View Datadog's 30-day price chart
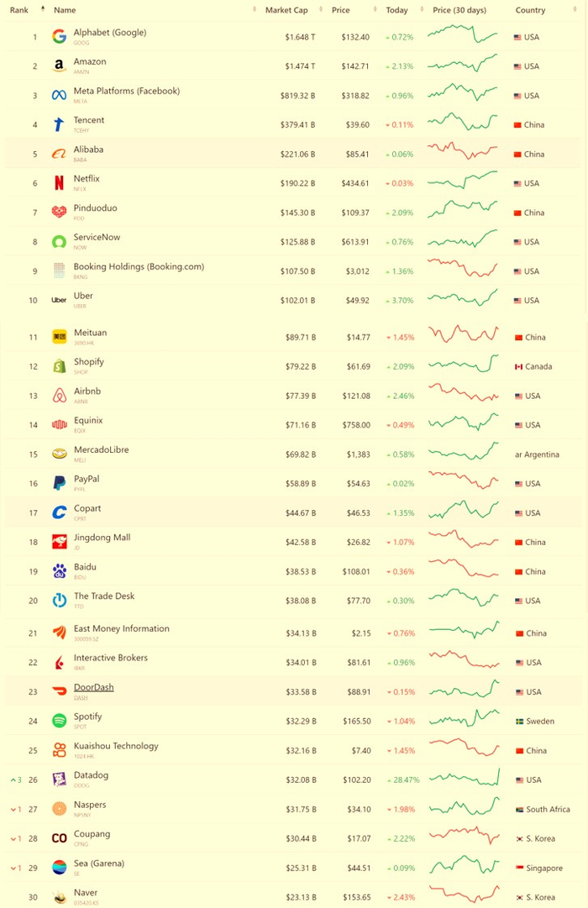The width and height of the screenshot is (588, 908). pyautogui.click(x=464, y=779)
